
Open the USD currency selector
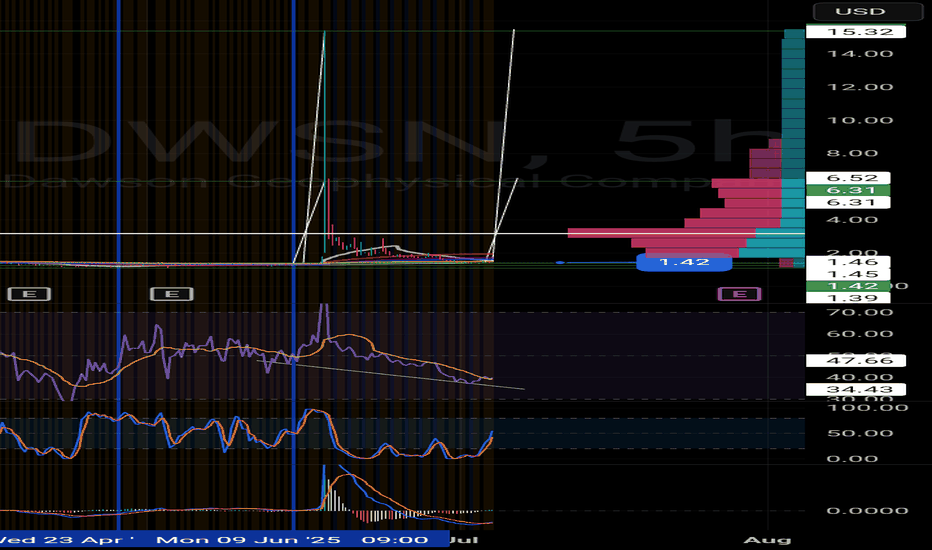click(867, 11)
